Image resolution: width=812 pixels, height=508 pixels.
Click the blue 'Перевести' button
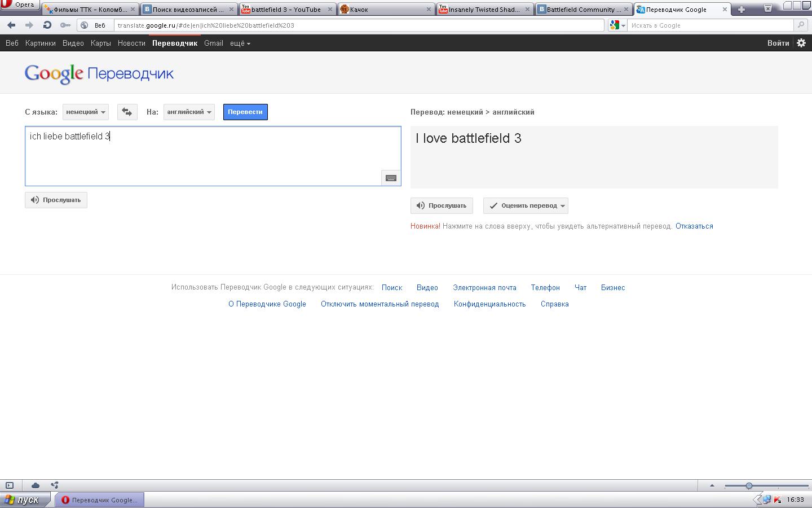pyautogui.click(x=245, y=112)
